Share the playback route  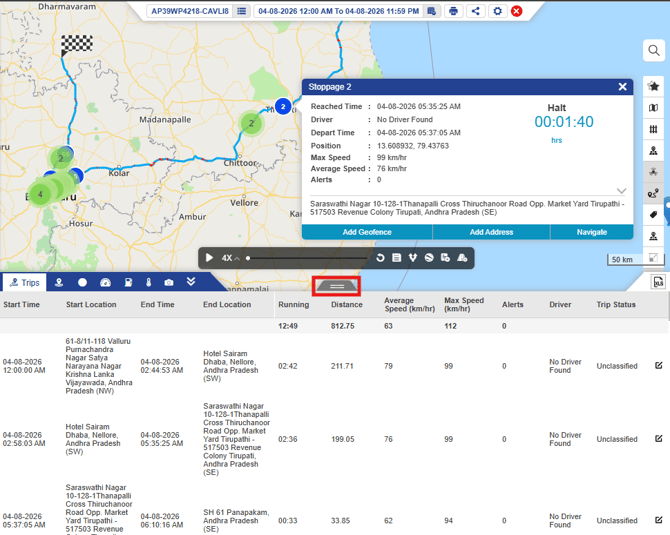tap(475, 11)
